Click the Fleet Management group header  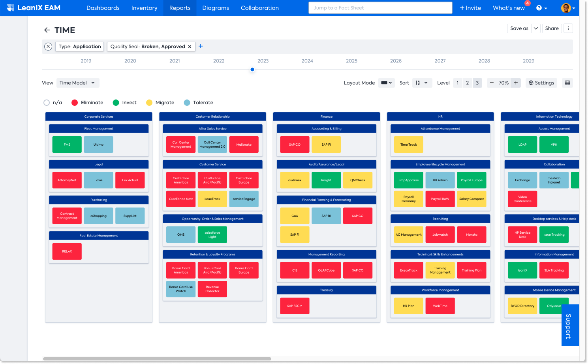(x=99, y=128)
